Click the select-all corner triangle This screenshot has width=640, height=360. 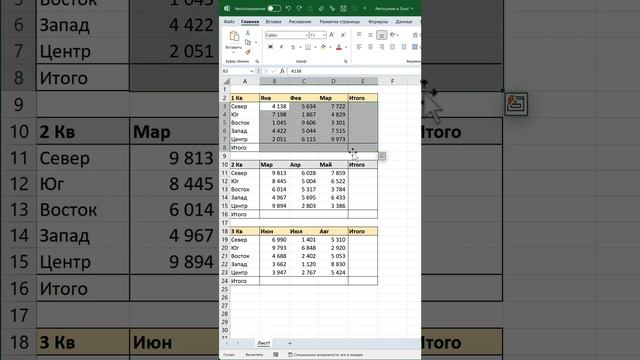click(x=226, y=81)
